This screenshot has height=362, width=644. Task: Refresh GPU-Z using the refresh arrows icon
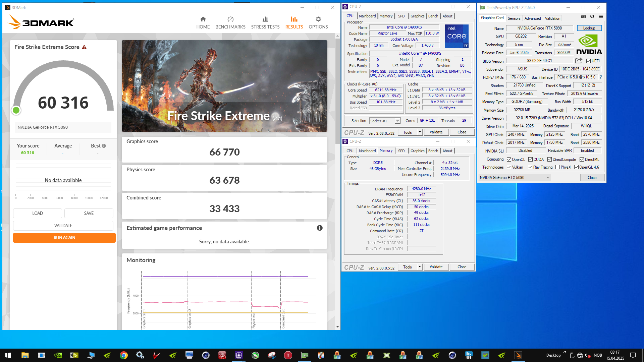[x=592, y=16]
